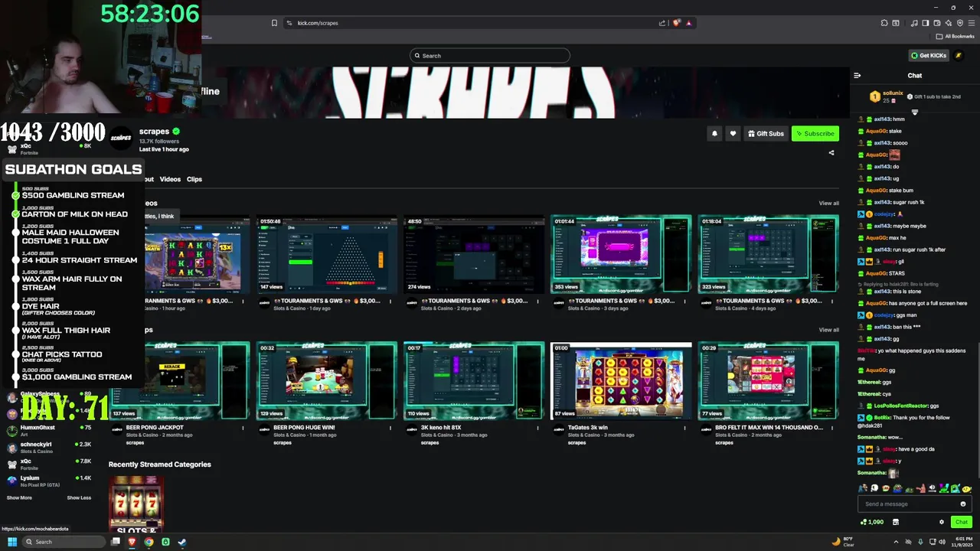Click the Steam icon in taskbar

tap(182, 542)
